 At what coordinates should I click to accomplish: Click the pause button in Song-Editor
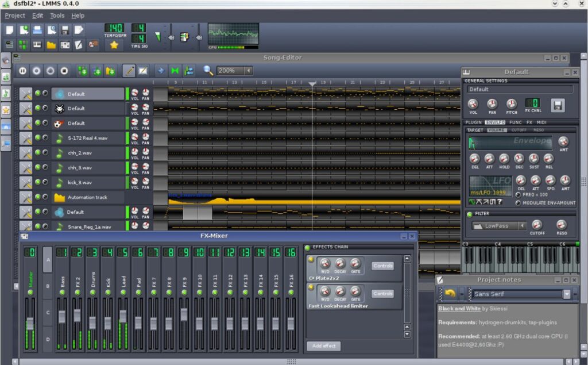22,71
